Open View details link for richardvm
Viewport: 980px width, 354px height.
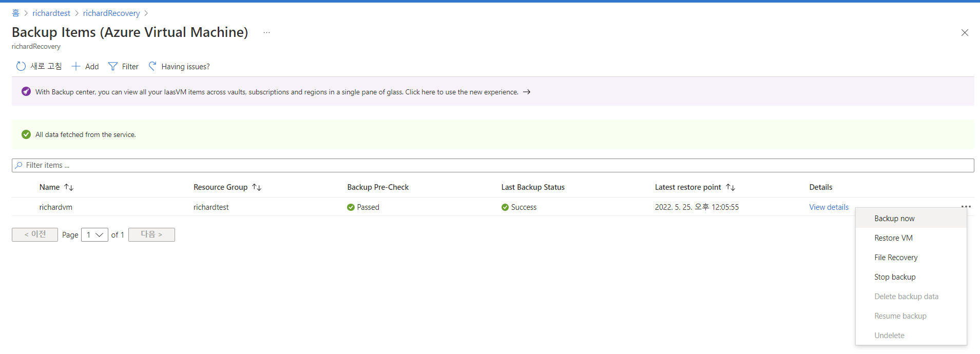pyautogui.click(x=829, y=207)
